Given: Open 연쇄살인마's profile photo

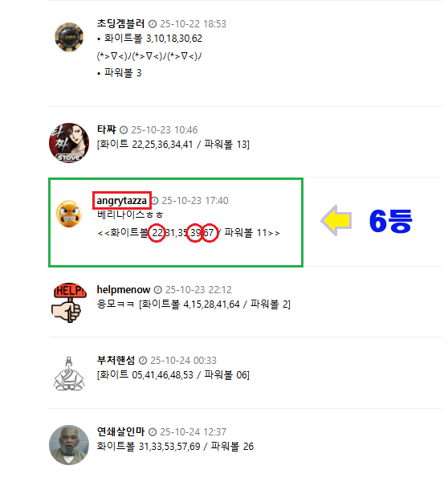Looking at the screenshot, I should click(69, 445).
